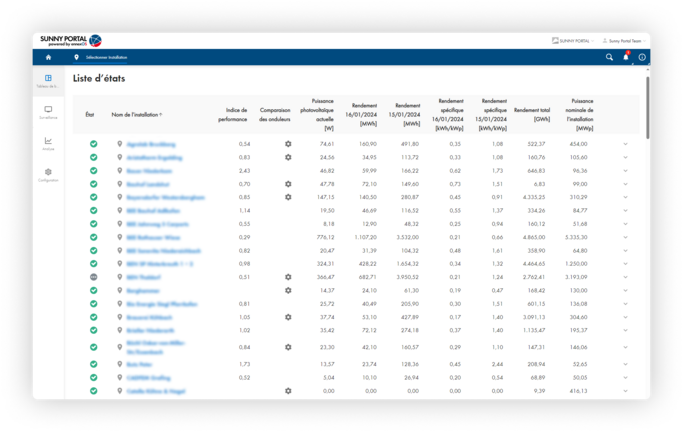Open the Surveillance monitor icon in the sidebar
The image size is (683, 432).
coord(48,110)
